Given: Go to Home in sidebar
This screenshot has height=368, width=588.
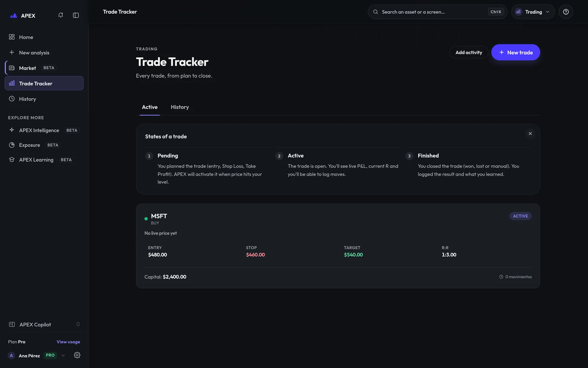Looking at the screenshot, I should 44,37.
